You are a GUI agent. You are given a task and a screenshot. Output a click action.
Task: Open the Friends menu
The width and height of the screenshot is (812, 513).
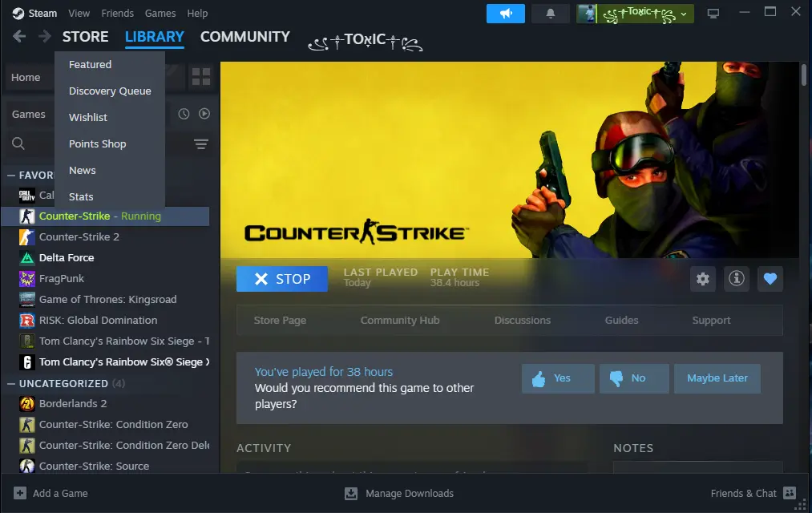pyautogui.click(x=118, y=14)
